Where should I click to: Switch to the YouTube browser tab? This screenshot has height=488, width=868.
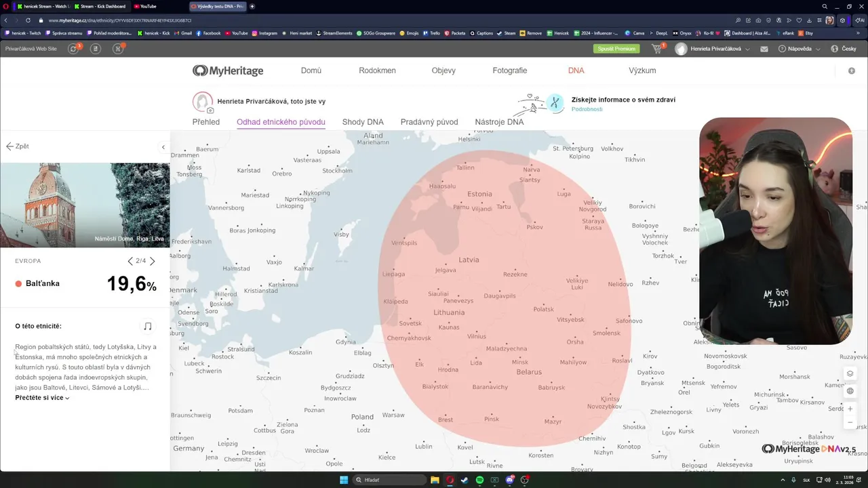(x=145, y=6)
